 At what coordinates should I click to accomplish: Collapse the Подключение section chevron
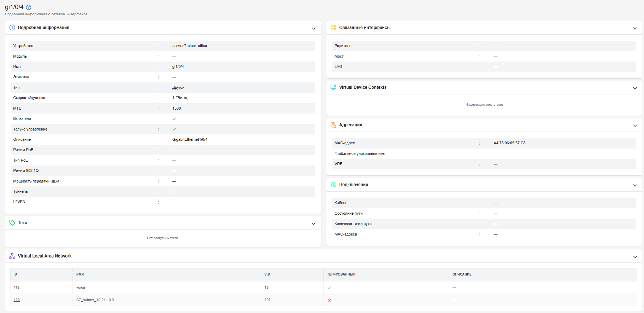tap(635, 185)
